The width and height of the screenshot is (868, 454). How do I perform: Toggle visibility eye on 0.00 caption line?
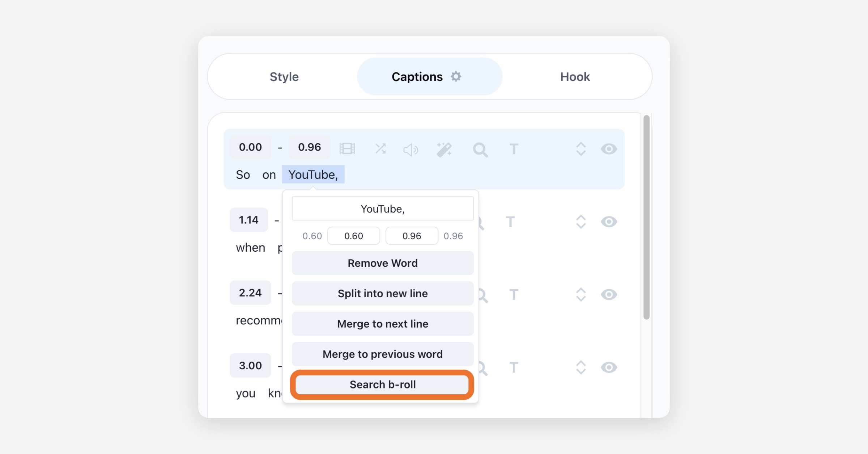609,149
